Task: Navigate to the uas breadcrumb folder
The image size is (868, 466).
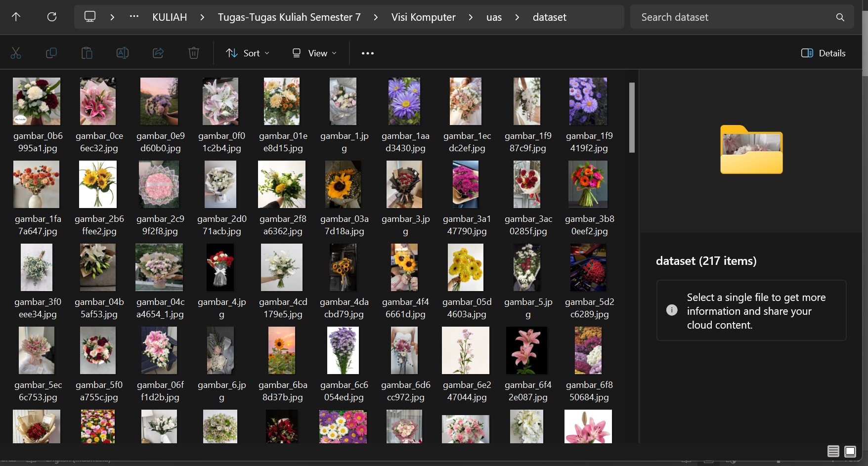Action: tap(494, 16)
